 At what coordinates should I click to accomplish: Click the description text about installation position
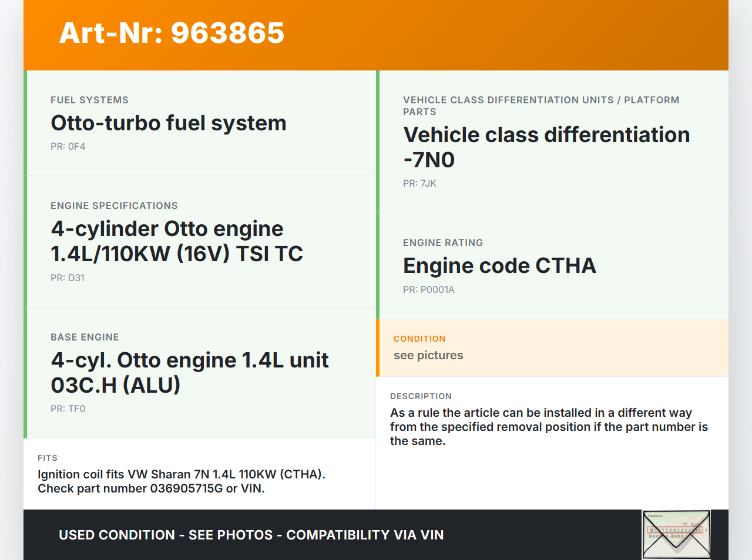[x=549, y=427]
